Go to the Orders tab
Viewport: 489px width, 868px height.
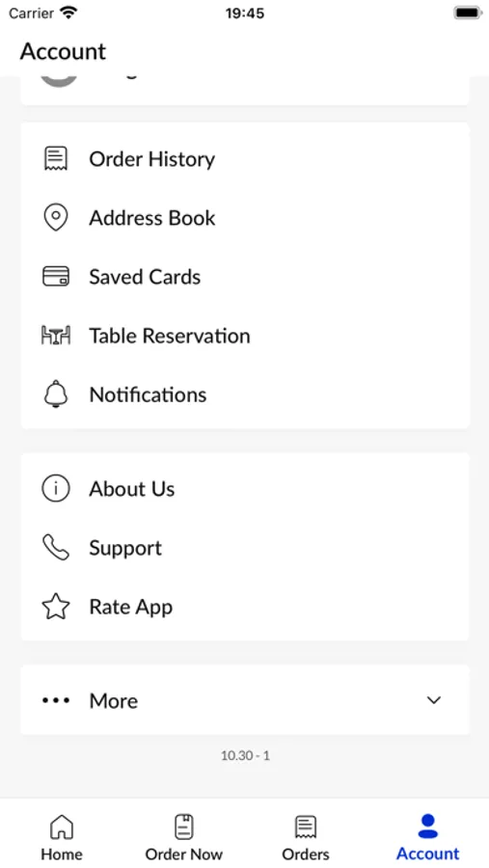[x=306, y=837]
